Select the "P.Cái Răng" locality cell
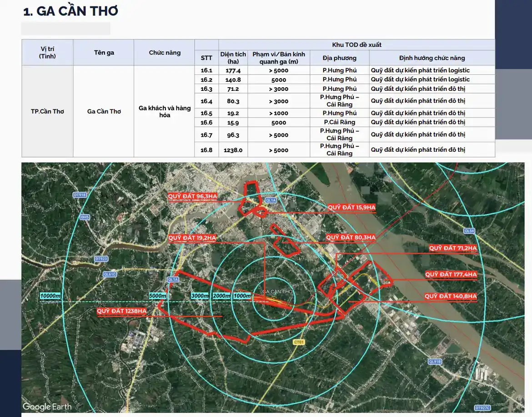532x417 pixels. [x=339, y=122]
